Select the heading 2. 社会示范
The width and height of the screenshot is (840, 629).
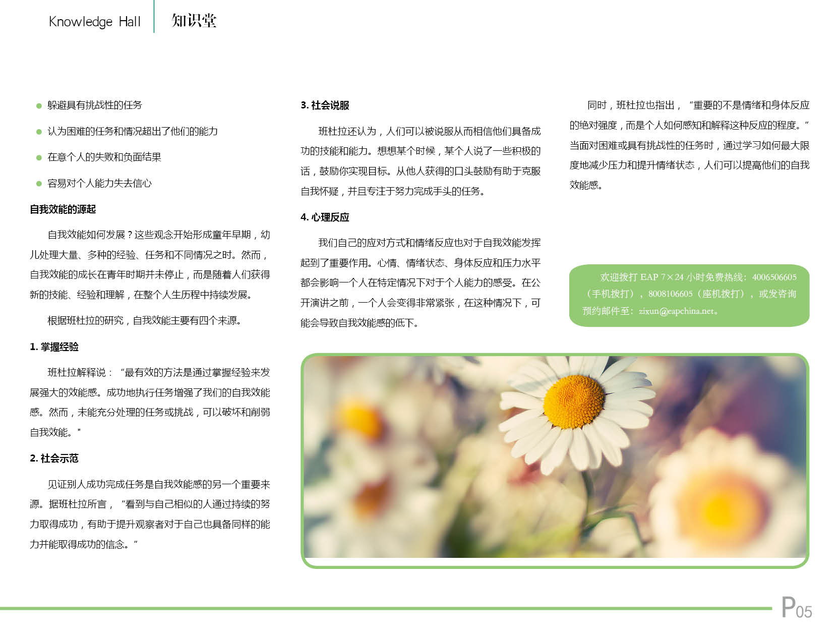pos(54,459)
